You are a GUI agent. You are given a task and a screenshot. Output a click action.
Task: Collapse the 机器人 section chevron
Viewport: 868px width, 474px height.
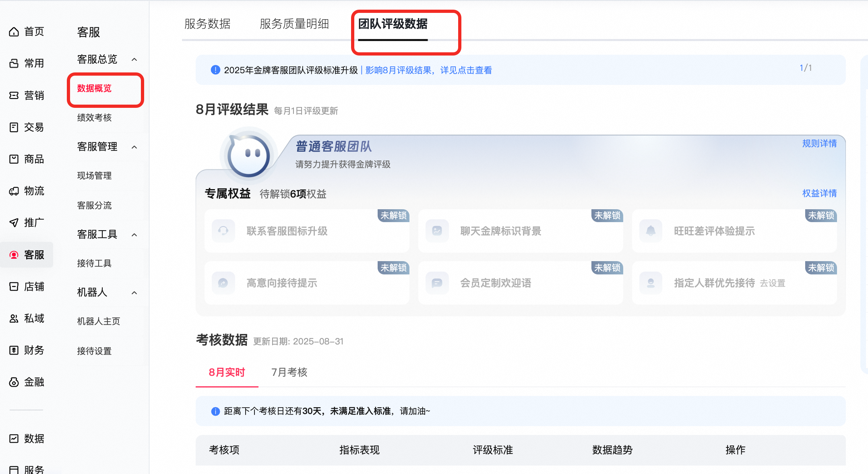(134, 293)
